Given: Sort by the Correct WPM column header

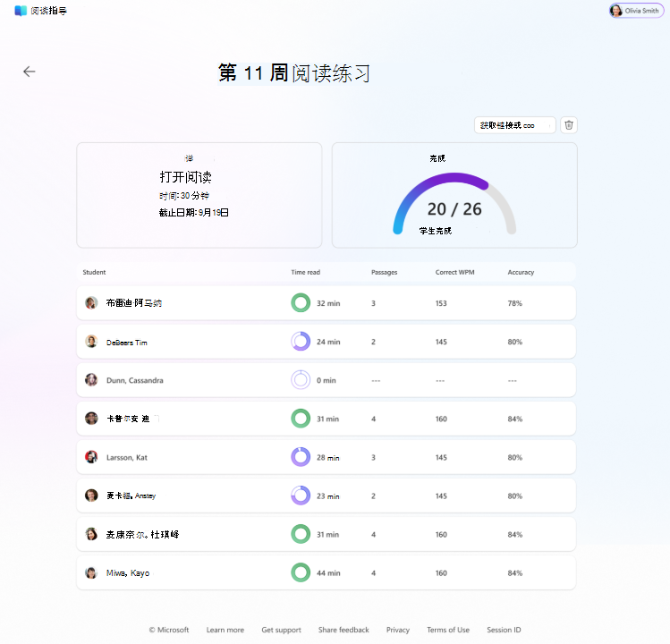Looking at the screenshot, I should pyautogui.click(x=454, y=272).
